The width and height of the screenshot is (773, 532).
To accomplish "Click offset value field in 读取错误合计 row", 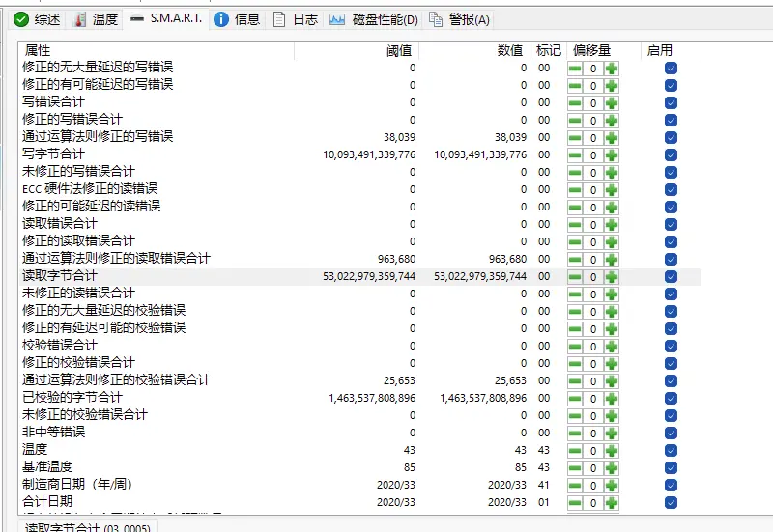I will [593, 224].
